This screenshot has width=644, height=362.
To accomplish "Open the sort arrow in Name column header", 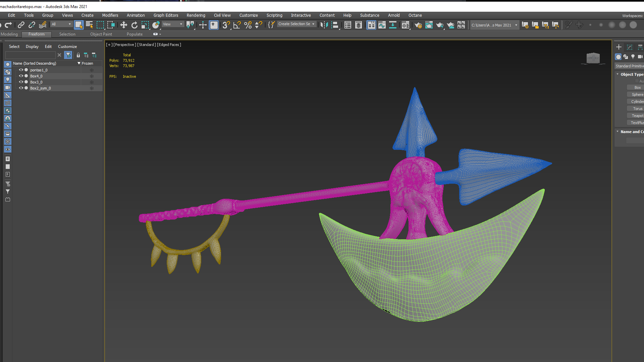I will 79,63.
